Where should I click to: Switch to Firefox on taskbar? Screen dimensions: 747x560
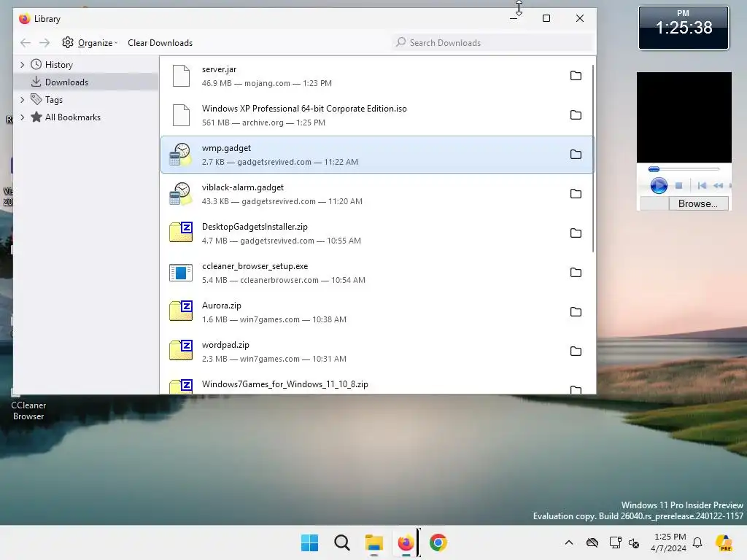(406, 542)
